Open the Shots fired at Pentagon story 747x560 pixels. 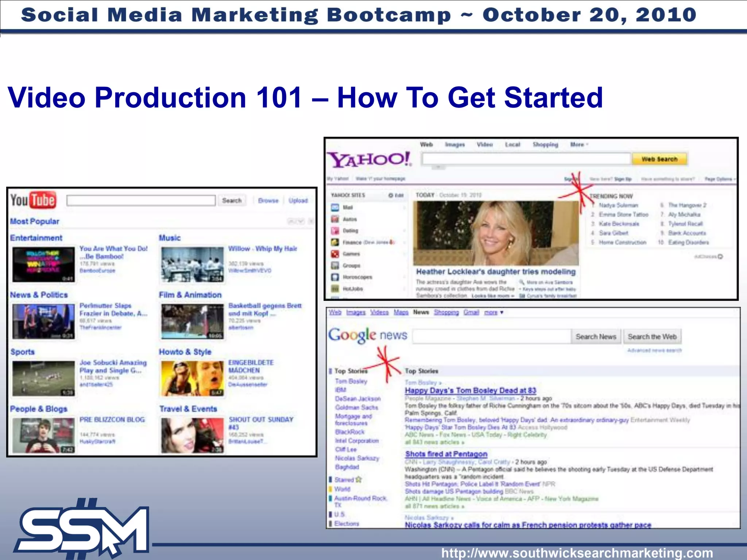coord(446,454)
